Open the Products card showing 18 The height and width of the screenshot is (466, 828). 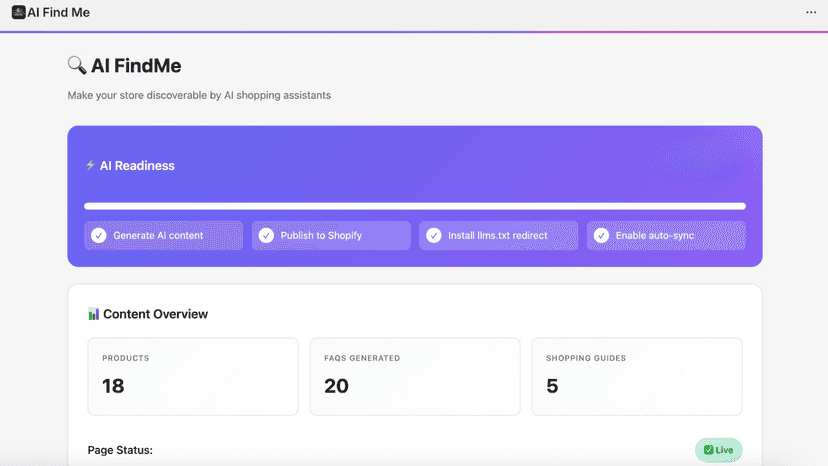(x=193, y=377)
